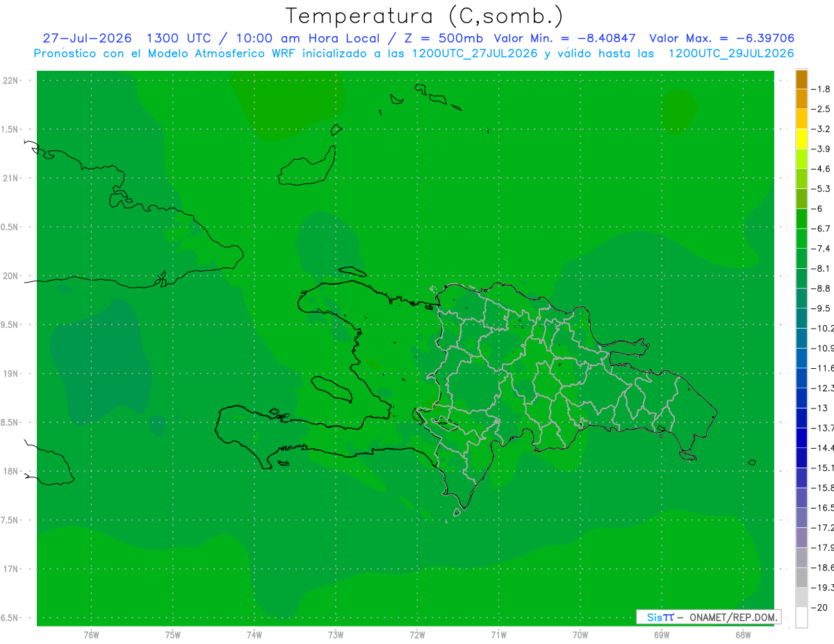Click the "71W" longitude label

(498, 635)
